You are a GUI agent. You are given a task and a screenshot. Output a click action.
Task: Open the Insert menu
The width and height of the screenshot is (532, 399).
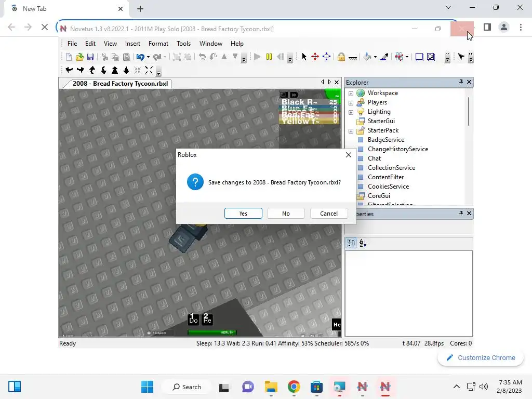132,44
